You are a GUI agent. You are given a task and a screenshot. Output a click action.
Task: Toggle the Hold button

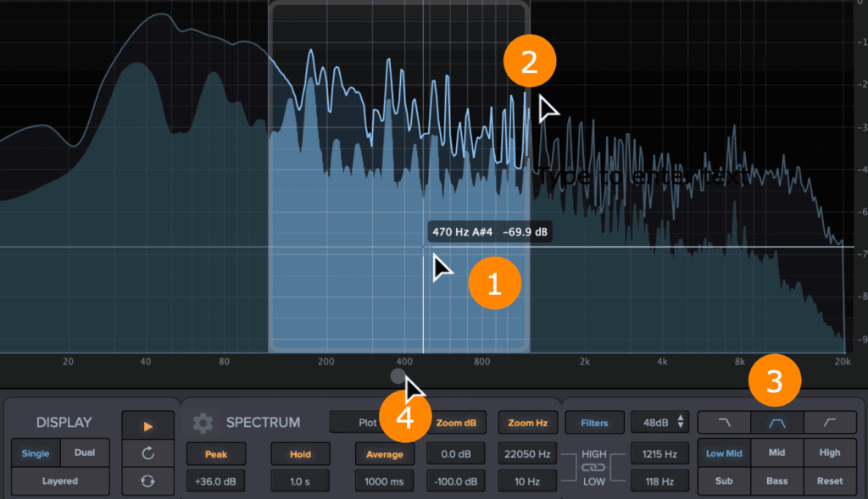point(300,454)
